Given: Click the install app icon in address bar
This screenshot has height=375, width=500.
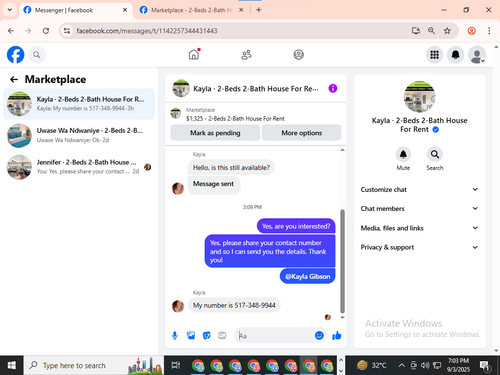Looking at the screenshot, I should [415, 31].
